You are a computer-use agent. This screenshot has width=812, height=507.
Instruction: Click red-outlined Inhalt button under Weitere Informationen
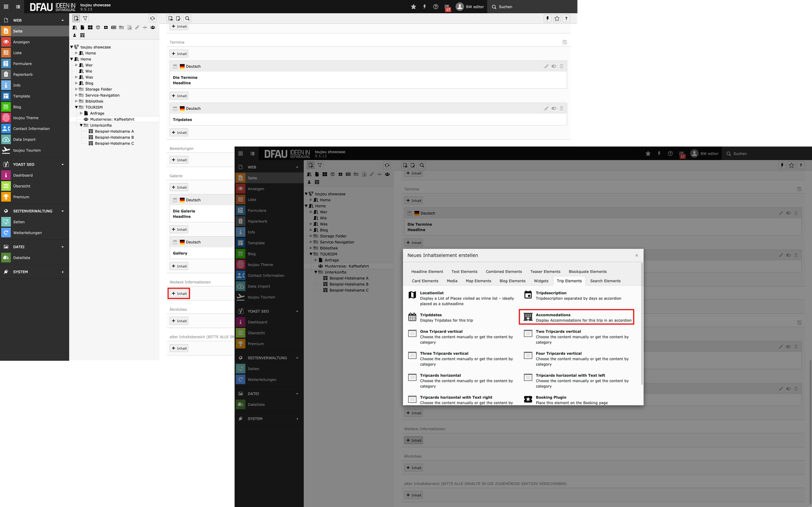point(179,293)
